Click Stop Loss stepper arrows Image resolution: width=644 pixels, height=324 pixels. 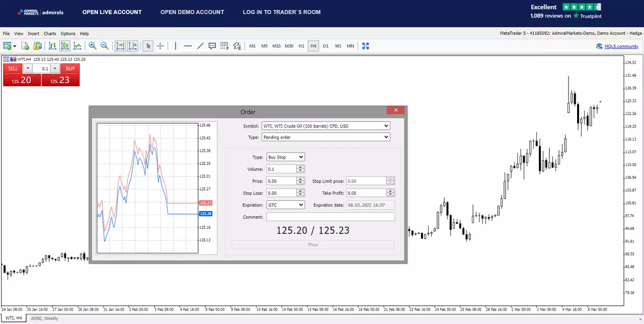tap(300, 193)
